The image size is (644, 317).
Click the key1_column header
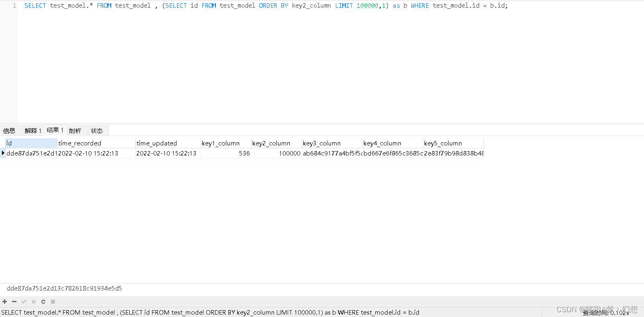(x=226, y=143)
